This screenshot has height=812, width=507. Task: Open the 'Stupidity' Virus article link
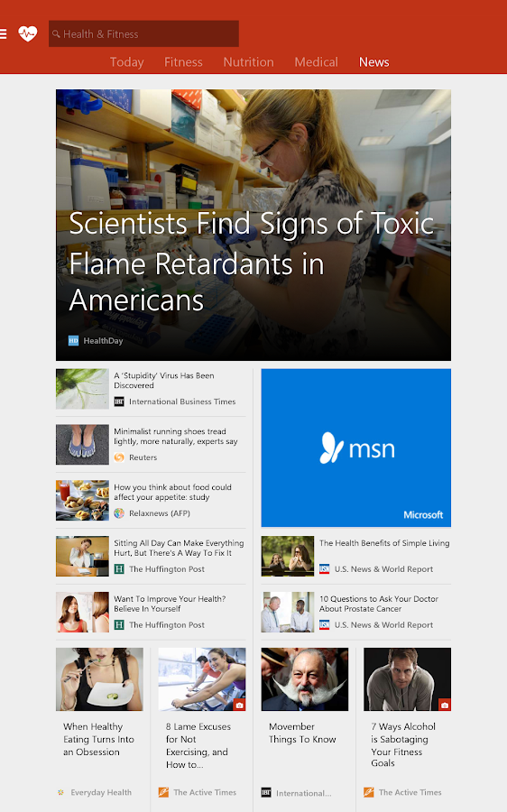pos(163,380)
